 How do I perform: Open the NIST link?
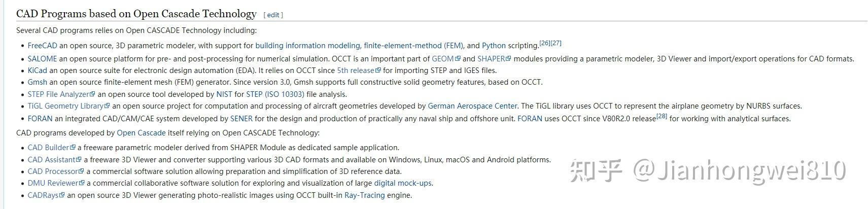224,94
